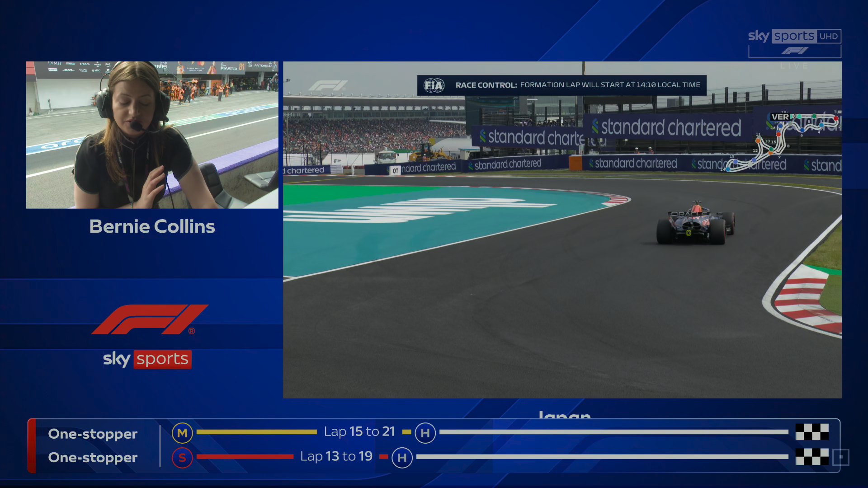The height and width of the screenshot is (488, 868).
Task: Click the 'Lap 13 to 19' pit window
Action: [336, 456]
